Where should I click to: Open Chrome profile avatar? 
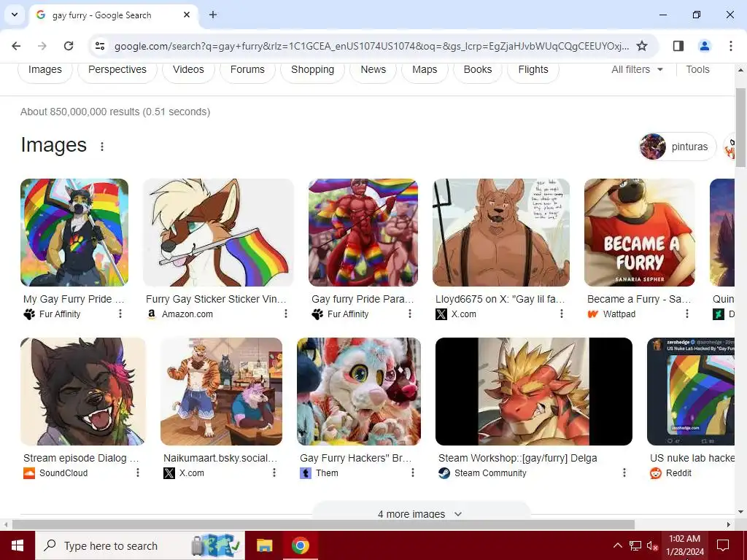(x=705, y=46)
